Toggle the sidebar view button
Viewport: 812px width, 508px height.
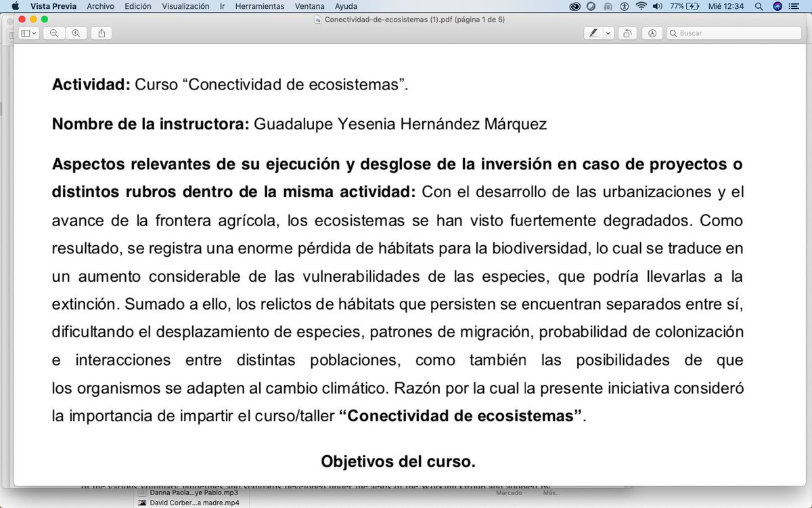click(25, 33)
